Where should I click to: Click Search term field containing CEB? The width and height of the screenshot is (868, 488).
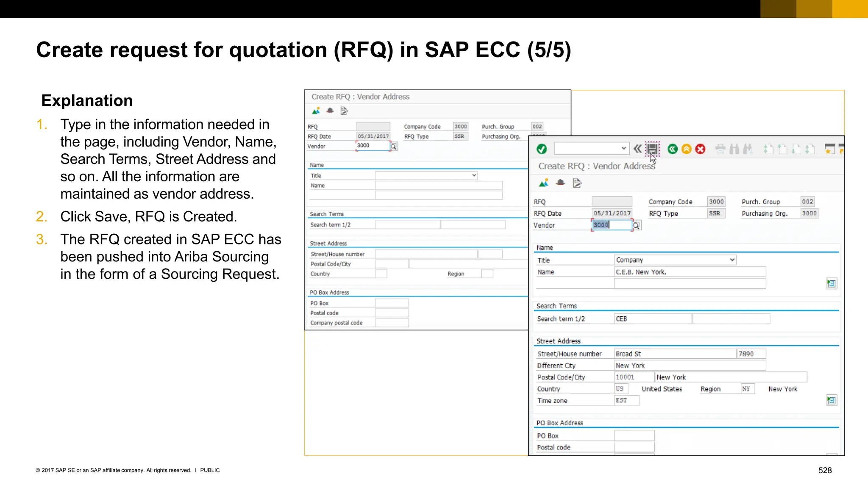coord(653,319)
